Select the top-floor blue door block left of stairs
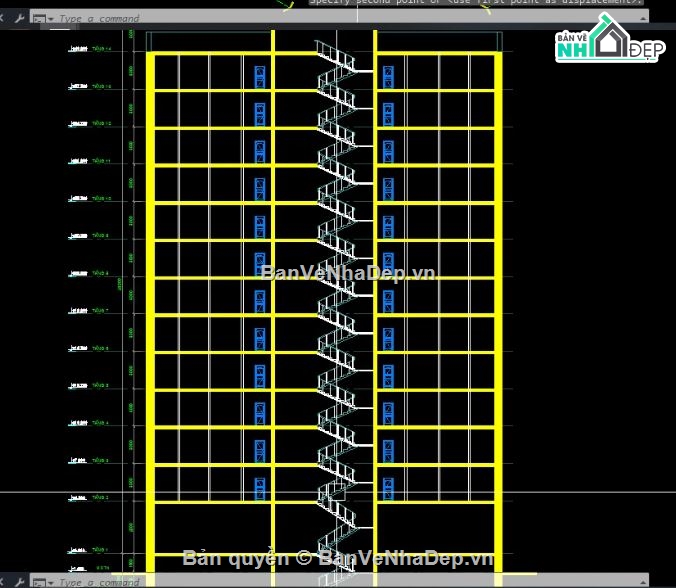This screenshot has height=588, width=676. pyautogui.click(x=260, y=77)
